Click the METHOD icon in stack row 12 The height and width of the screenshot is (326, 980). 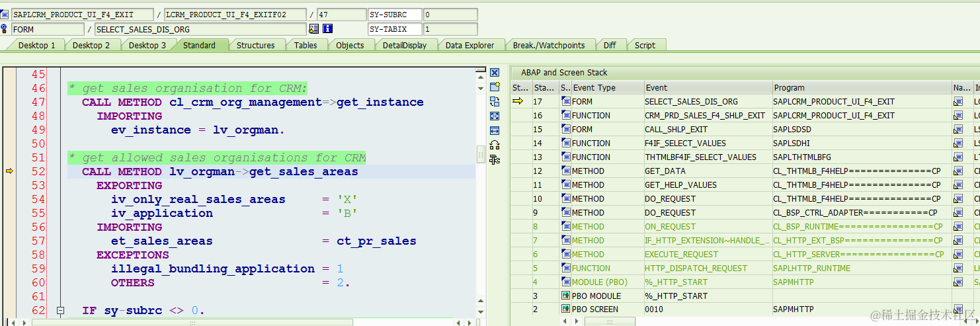[x=565, y=171]
